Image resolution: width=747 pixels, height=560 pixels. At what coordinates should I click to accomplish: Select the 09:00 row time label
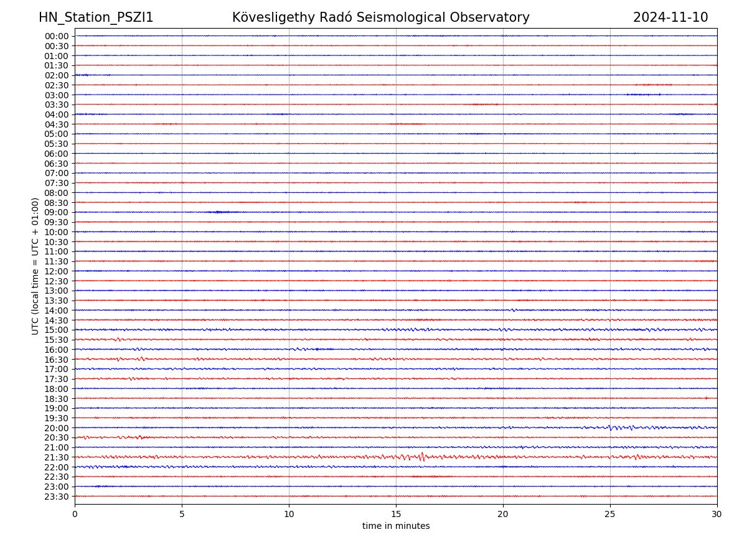(x=57, y=212)
